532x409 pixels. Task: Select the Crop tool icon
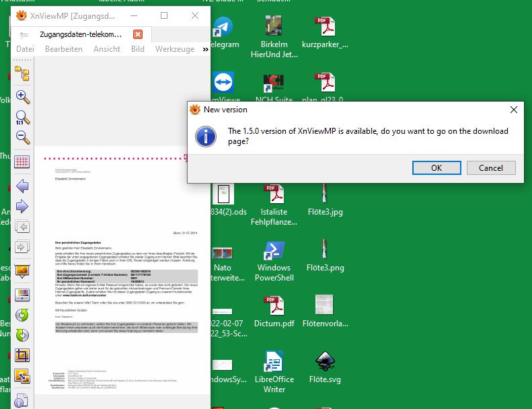pos(22,355)
